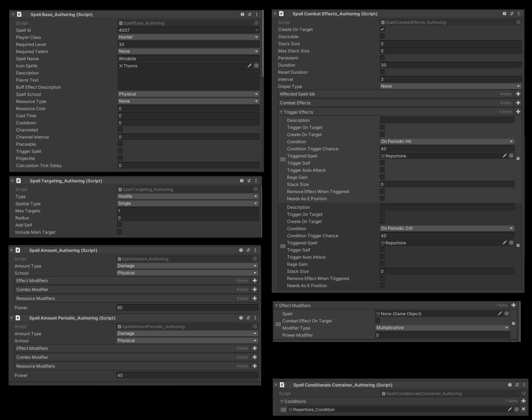Add item to Affected Spell Ids list
This screenshot has height=420, width=532.
click(518, 94)
